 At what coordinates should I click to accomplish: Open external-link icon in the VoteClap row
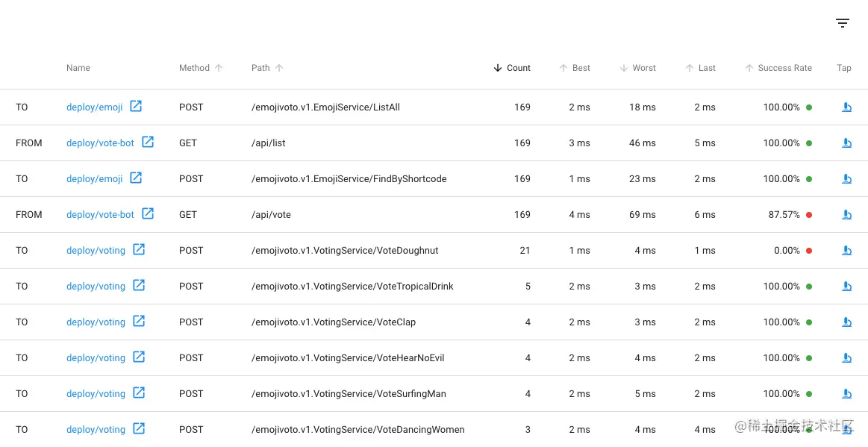point(139,322)
